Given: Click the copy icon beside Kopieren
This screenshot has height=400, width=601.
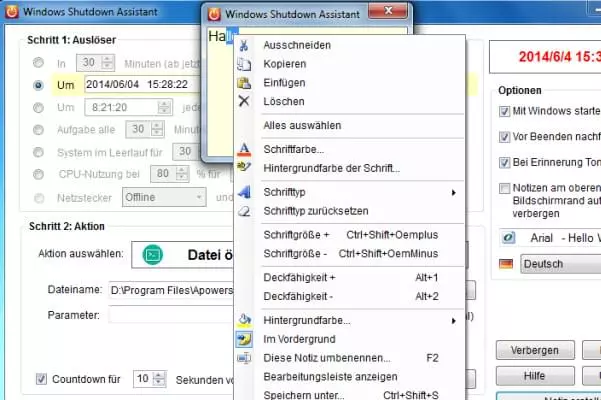Looking at the screenshot, I should (244, 64).
